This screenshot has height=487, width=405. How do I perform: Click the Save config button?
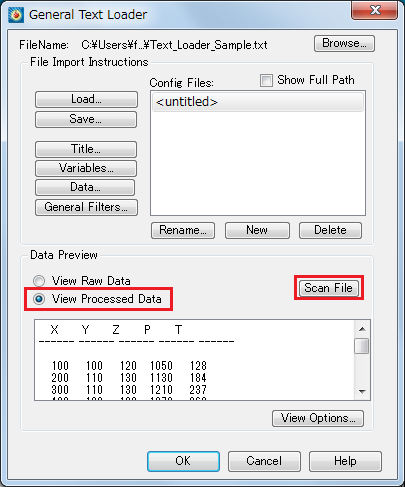pyautogui.click(x=86, y=119)
